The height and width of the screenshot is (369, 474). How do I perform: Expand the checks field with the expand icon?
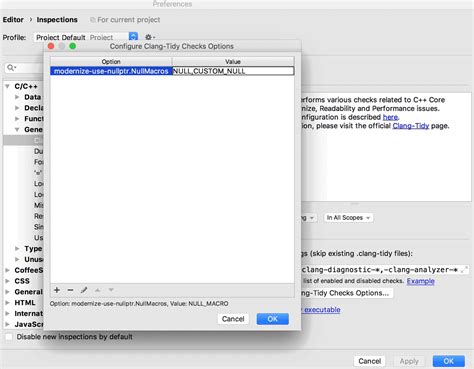[x=464, y=270]
